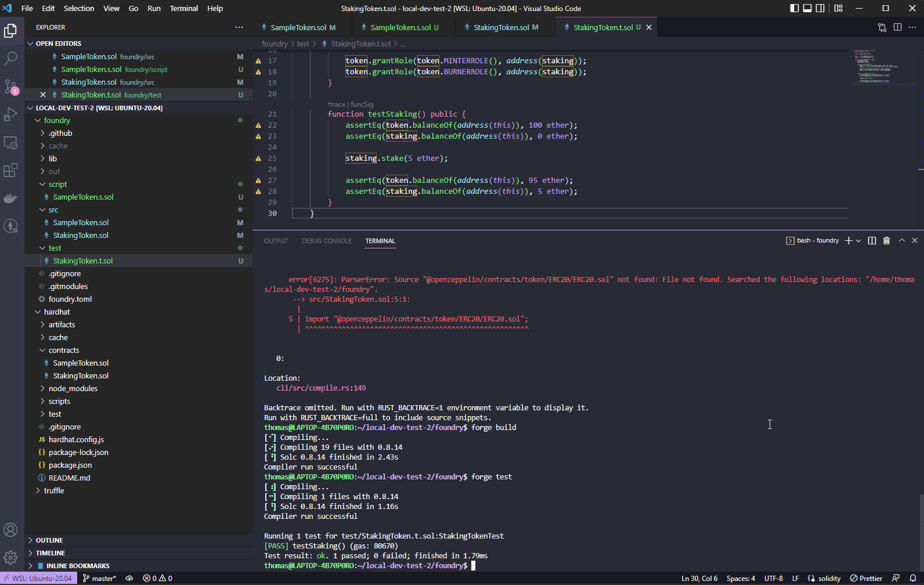This screenshot has height=585, width=924.
Task: Open the Ethereum extension view
Action: tap(10, 226)
